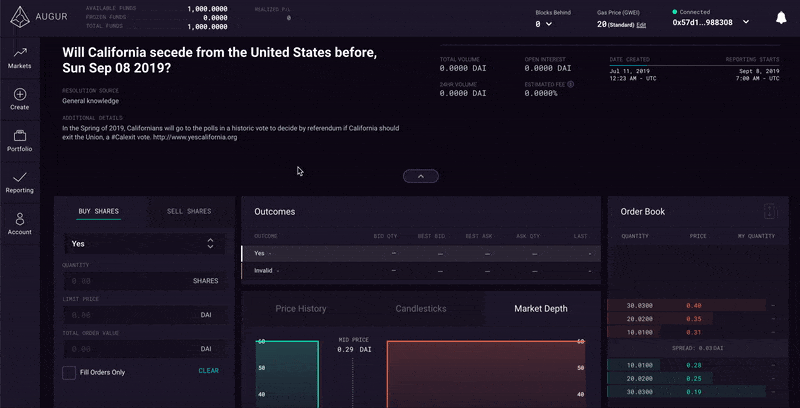The height and width of the screenshot is (408, 800).
Task: Open the Markets sidebar icon
Action: (20, 52)
